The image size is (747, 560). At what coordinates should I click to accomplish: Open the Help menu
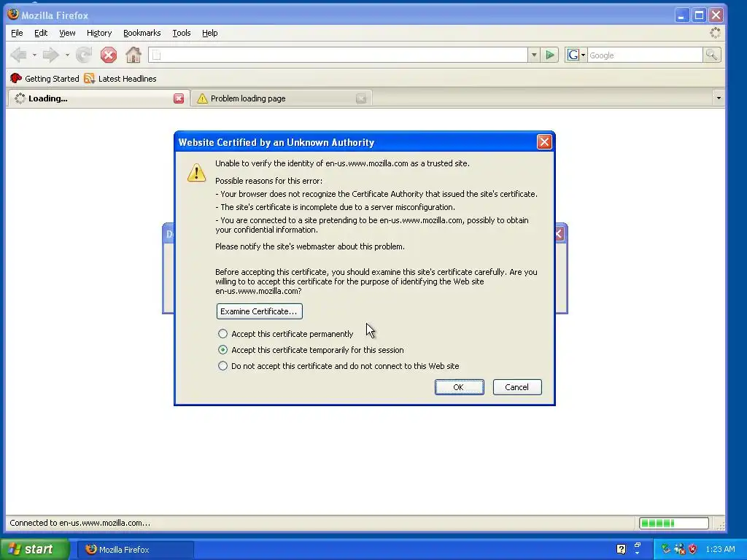click(209, 33)
